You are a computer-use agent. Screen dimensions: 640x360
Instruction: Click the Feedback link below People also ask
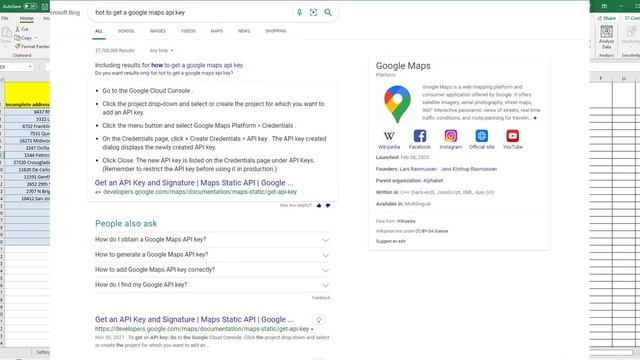click(321, 298)
